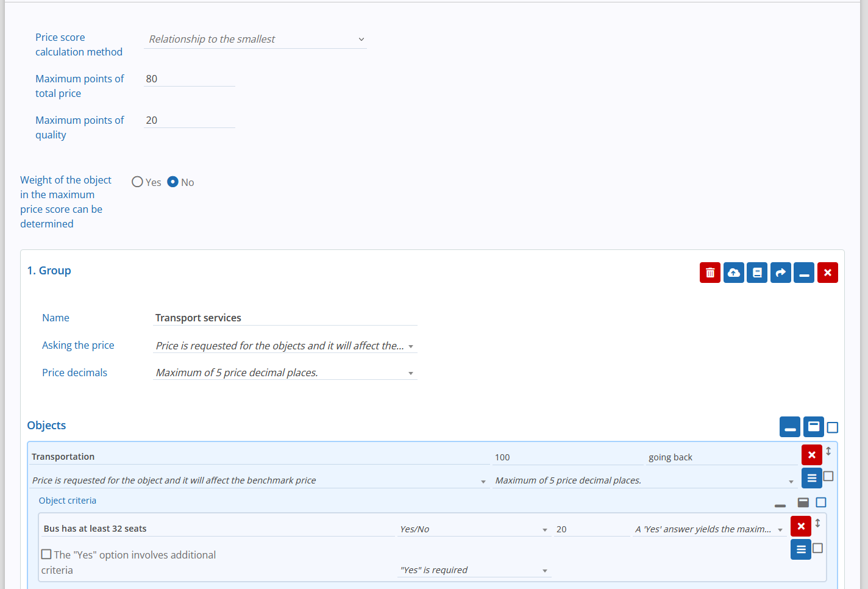Image resolution: width=868 pixels, height=589 pixels.
Task: Click the 'Asking the price' label
Action: pos(78,345)
